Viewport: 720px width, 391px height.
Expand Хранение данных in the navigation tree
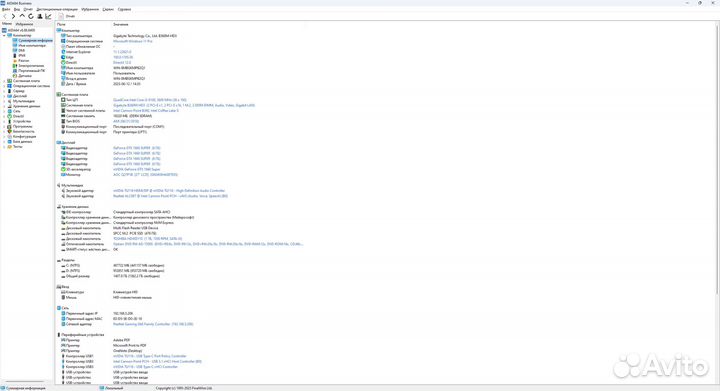(5, 106)
